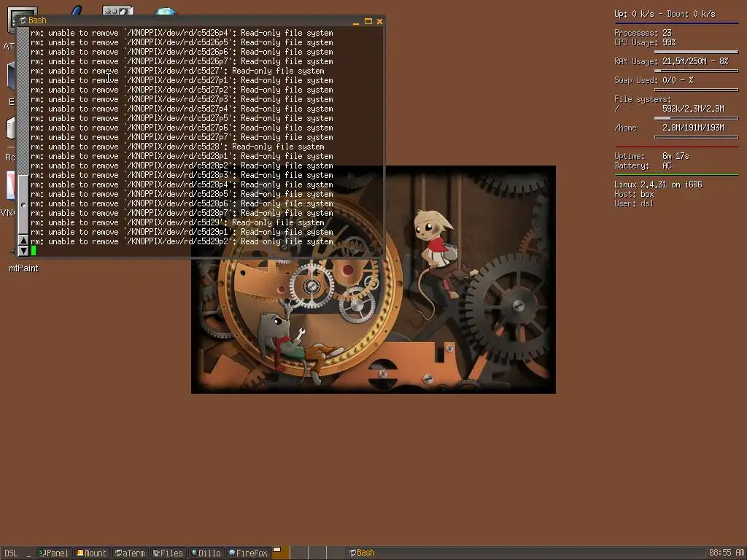Viewport: 747px width, 560px height.
Task: Click the User: dsl text
Action: pyautogui.click(x=634, y=203)
